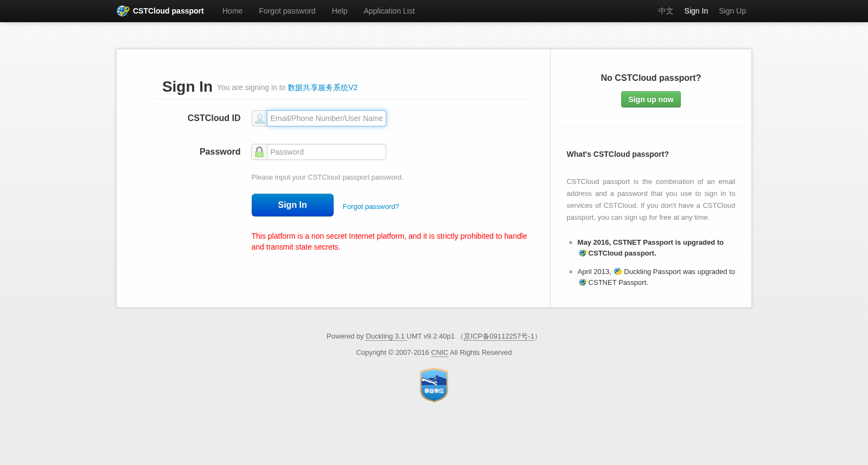The width and height of the screenshot is (868, 465).
Task: Click the red non secret platform warning
Action: click(x=390, y=241)
